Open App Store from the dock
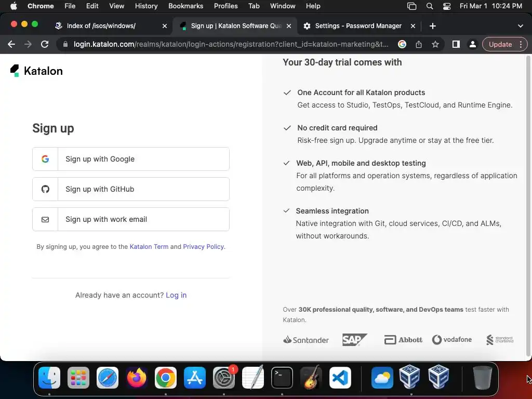The width and height of the screenshot is (532, 399). (195, 378)
